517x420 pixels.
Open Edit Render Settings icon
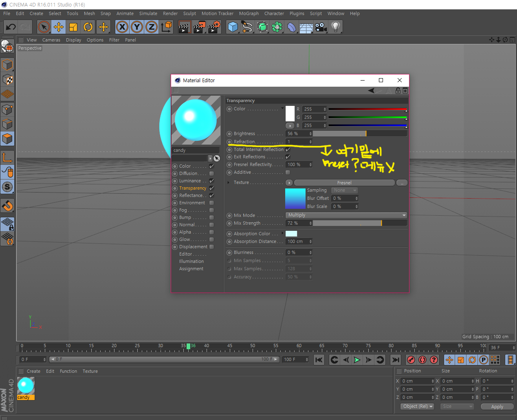[x=214, y=27]
